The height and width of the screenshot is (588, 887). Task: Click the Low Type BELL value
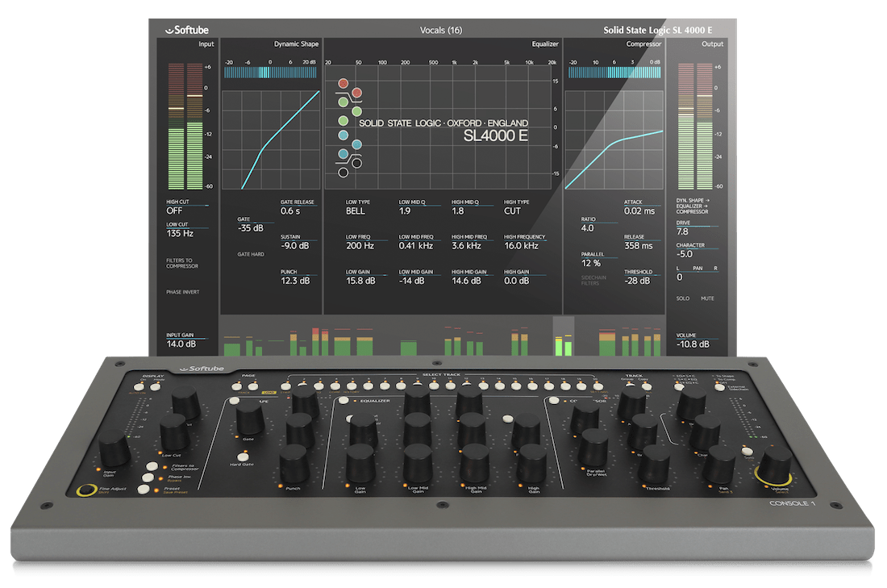click(x=356, y=211)
